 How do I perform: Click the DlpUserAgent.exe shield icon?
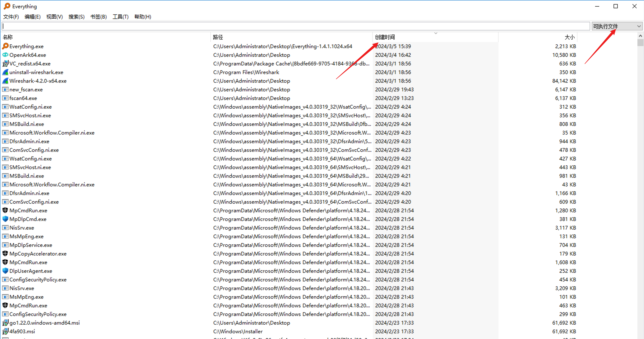pyautogui.click(x=5, y=271)
